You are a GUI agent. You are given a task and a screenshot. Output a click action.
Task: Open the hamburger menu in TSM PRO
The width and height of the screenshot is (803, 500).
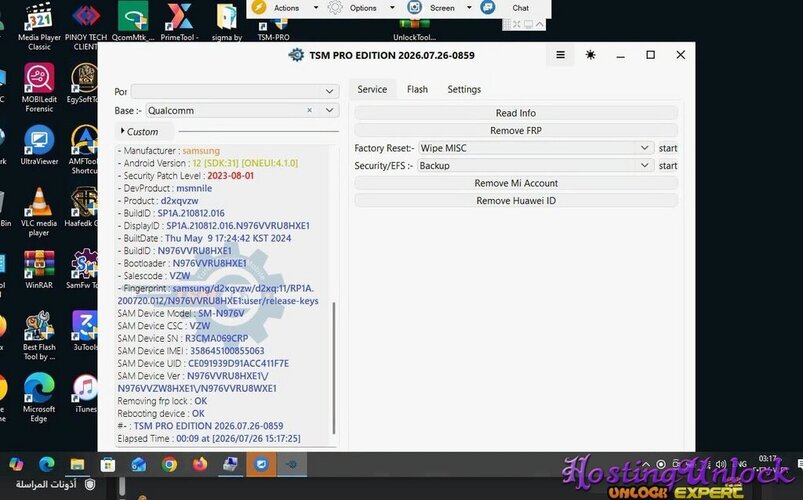click(561, 55)
